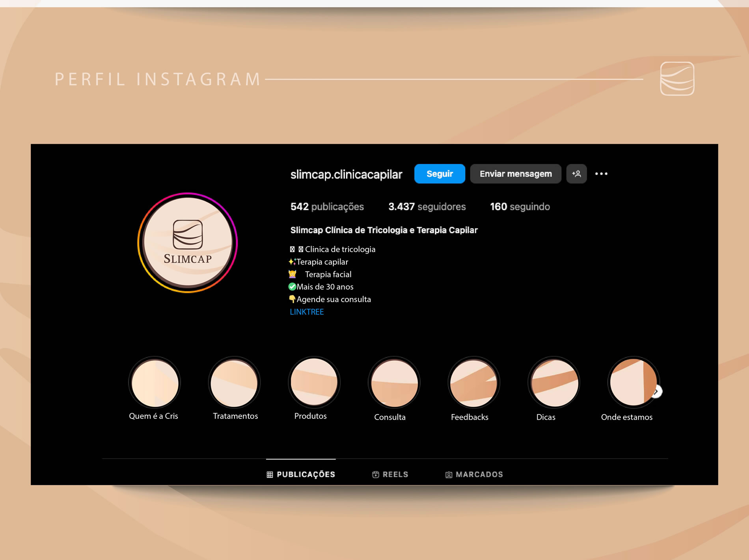Open the Dicas story highlight
Image resolution: width=749 pixels, height=560 pixels.
pos(554,383)
